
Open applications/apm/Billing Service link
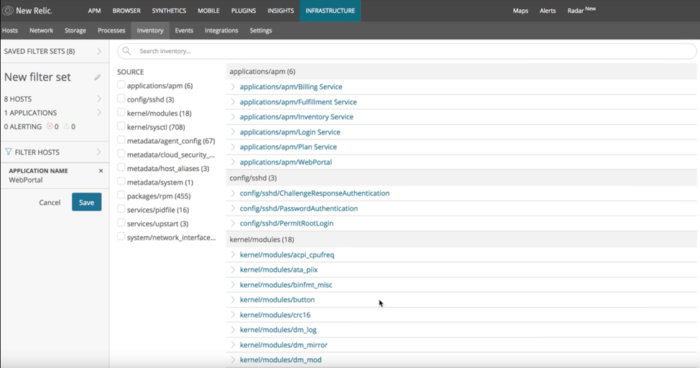coord(291,87)
